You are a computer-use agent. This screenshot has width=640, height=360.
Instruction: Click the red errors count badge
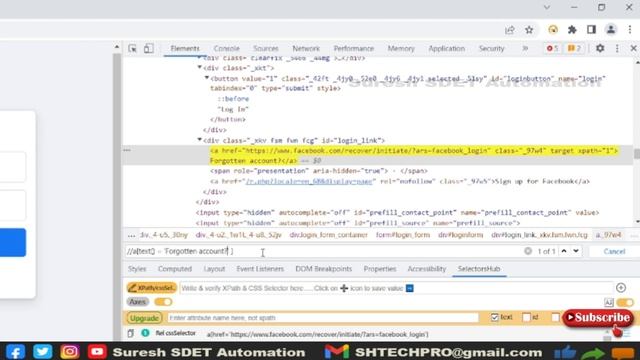coord(552,48)
